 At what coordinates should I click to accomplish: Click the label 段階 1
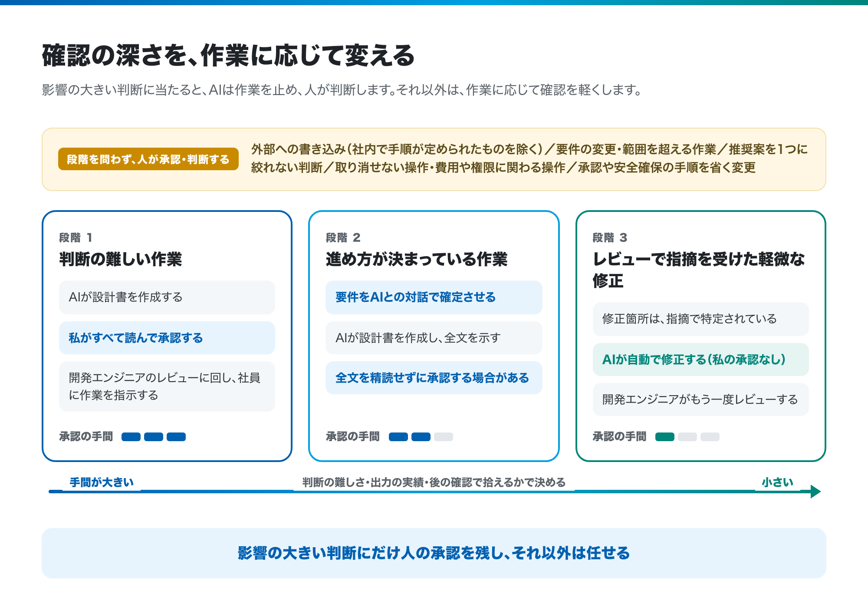[76, 238]
